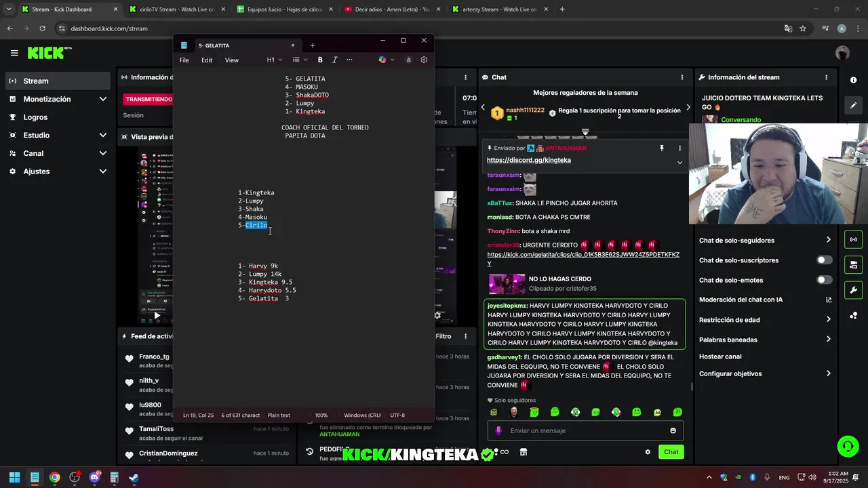The height and width of the screenshot is (488, 868).
Task: Expand the pinned message chevron
Action: (x=679, y=162)
